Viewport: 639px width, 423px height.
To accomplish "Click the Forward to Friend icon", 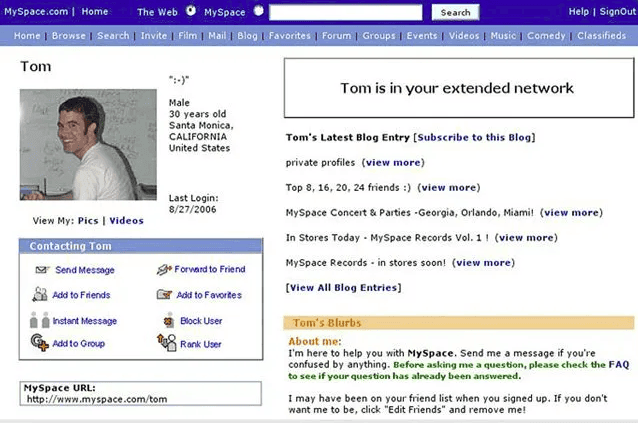I will 165,270.
